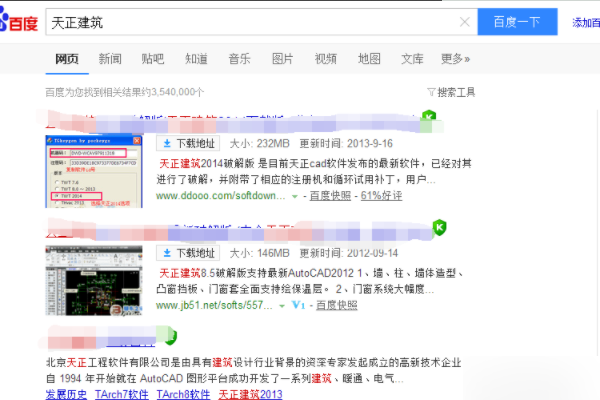Open the 发展历史 sublink

click(66, 394)
